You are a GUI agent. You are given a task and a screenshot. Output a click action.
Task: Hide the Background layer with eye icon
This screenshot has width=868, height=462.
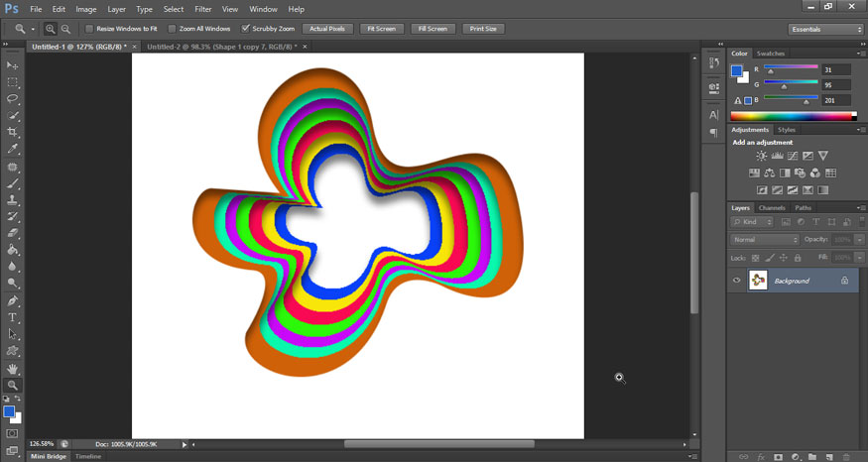coord(736,281)
